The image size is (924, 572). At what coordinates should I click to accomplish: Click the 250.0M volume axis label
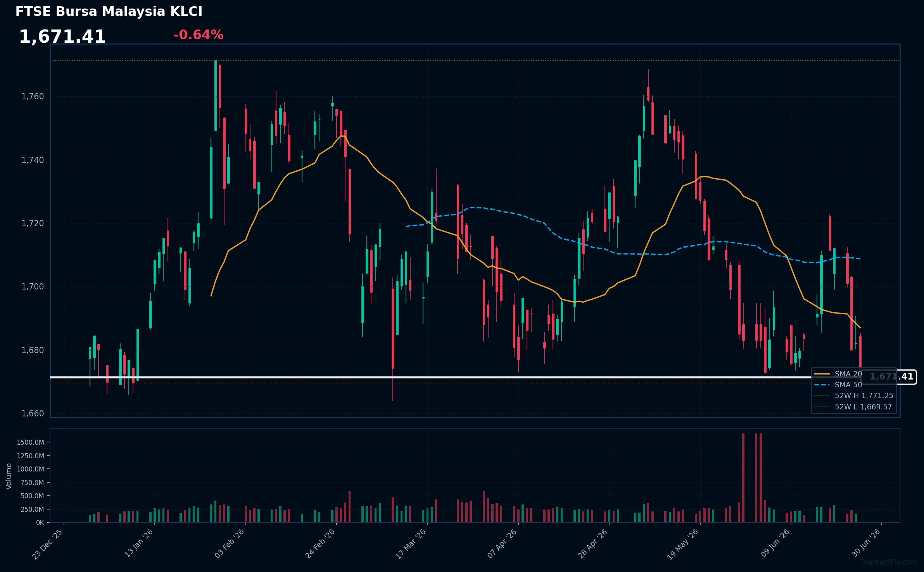click(32, 510)
